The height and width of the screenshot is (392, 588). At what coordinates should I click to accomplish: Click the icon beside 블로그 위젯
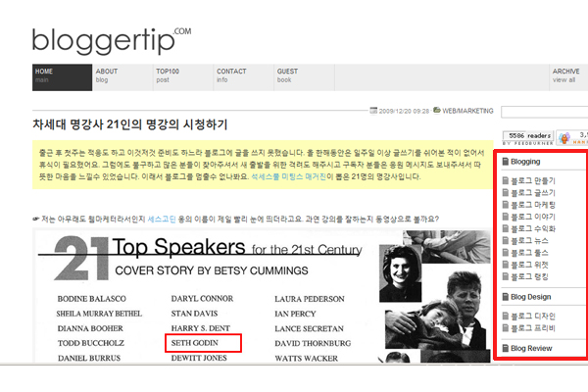point(506,265)
